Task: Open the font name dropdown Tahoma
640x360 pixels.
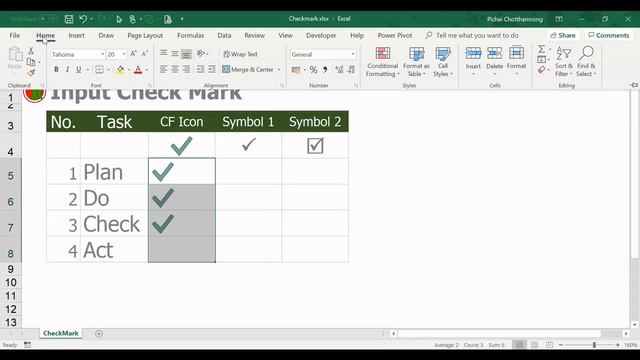Action: (x=102, y=54)
